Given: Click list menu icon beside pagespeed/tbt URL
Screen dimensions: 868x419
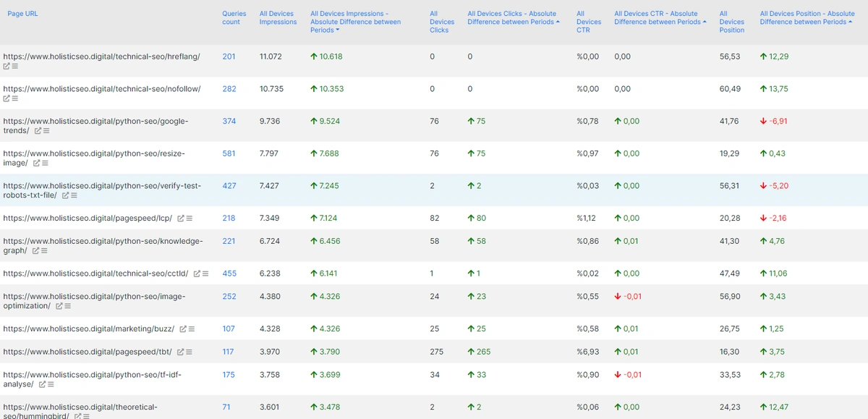Looking at the screenshot, I should pyautogui.click(x=189, y=352).
